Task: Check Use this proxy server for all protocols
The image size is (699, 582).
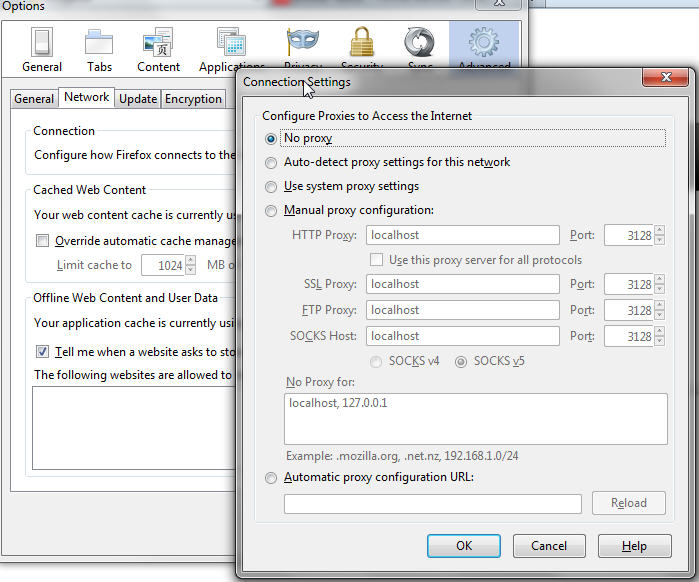Action: pyautogui.click(x=376, y=259)
